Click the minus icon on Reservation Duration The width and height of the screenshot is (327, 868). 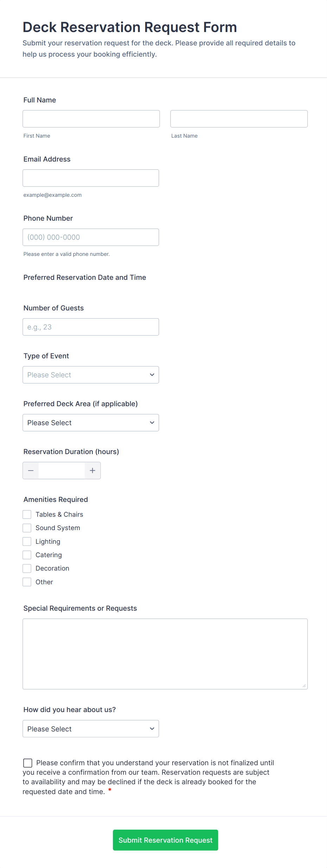click(31, 471)
